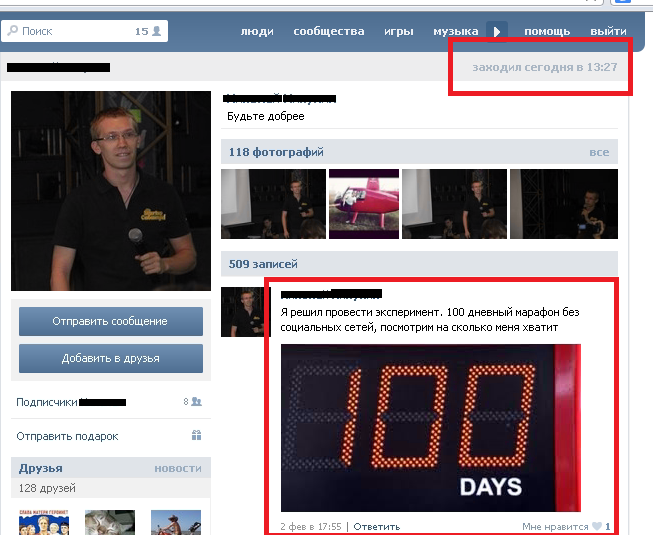
Task: Open the pink helicopter photo thumbnail
Action: (364, 204)
